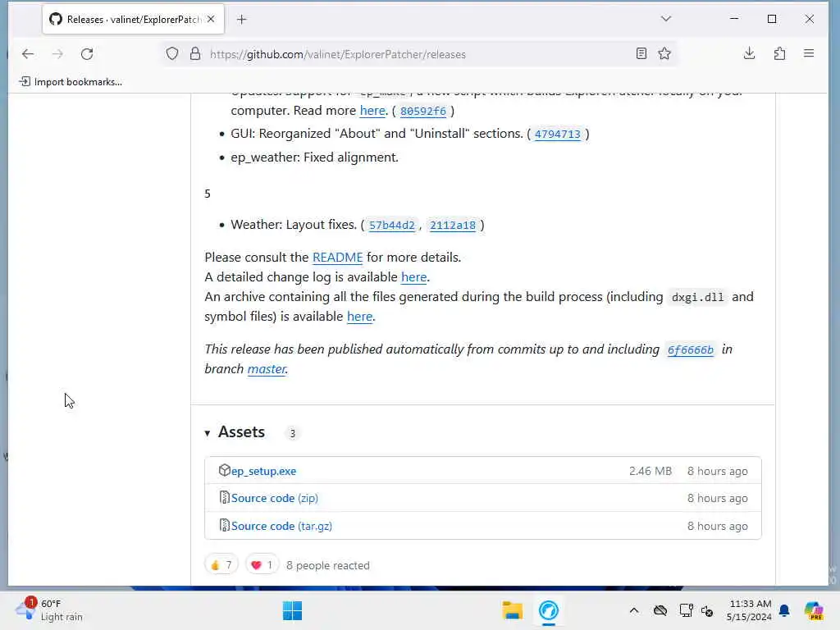Open commit 2112a18 link
The image size is (840, 630).
(x=453, y=225)
